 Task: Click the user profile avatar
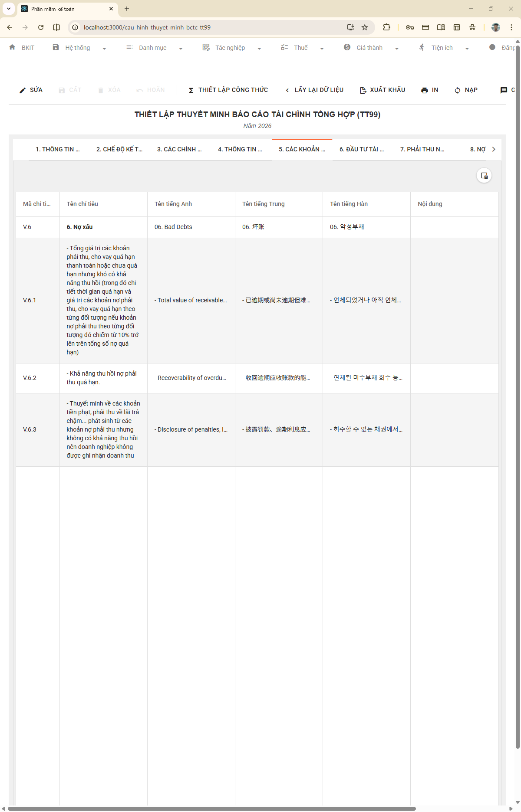point(496,27)
